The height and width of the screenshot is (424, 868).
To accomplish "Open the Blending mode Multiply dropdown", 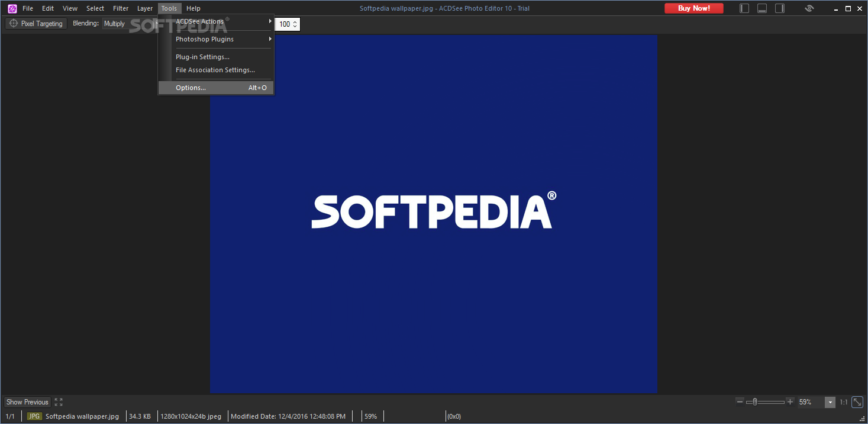I will click(x=129, y=24).
